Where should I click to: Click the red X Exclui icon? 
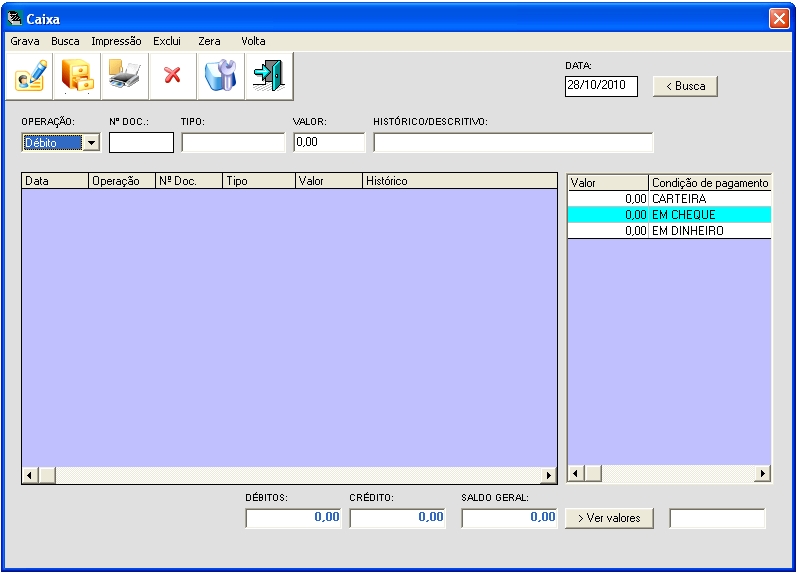click(172, 76)
